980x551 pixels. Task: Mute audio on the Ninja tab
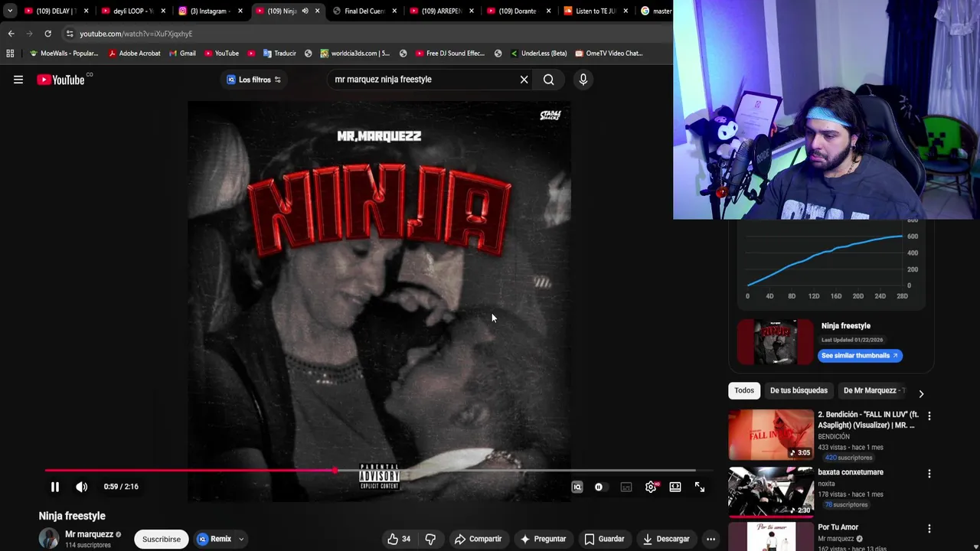pyautogui.click(x=305, y=11)
